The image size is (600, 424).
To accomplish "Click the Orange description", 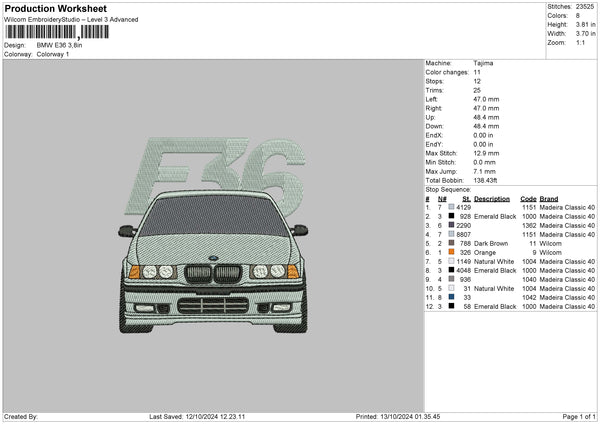I will (x=485, y=253).
